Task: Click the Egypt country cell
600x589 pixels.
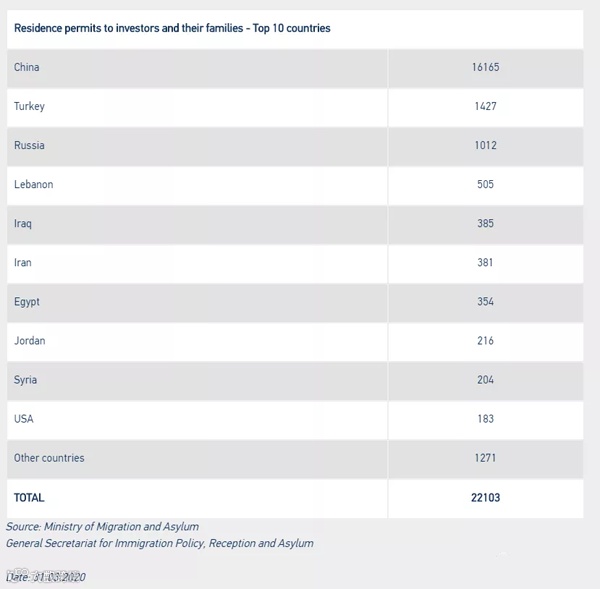Action: click(27, 301)
